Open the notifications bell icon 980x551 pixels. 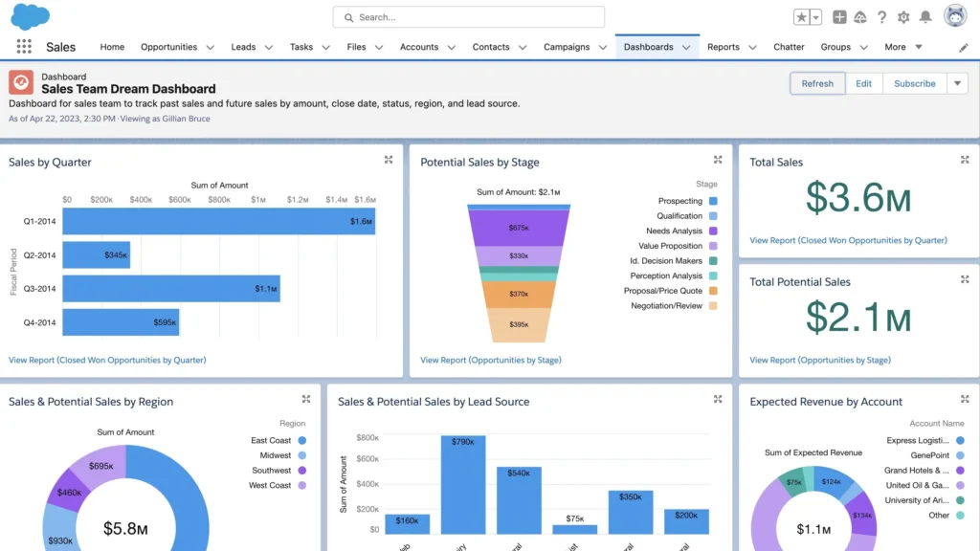[x=924, y=16]
